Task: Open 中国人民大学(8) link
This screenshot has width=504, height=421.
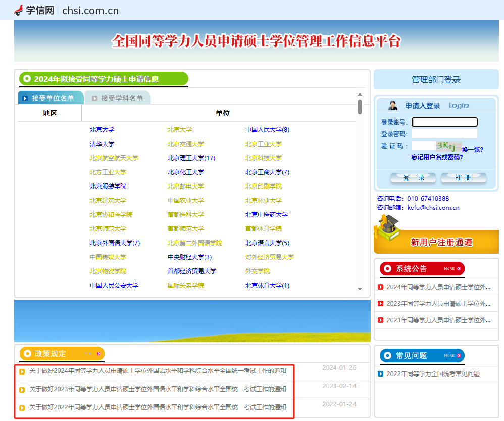Action: [x=267, y=129]
